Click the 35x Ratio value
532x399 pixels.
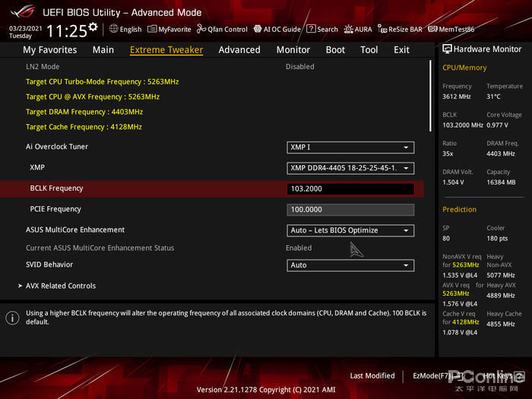448,154
